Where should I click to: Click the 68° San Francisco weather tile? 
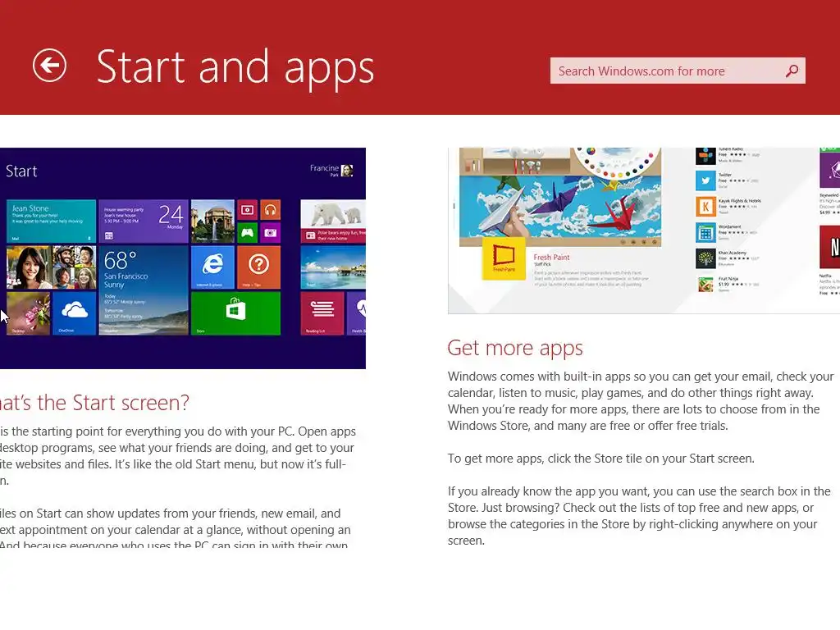(x=144, y=290)
